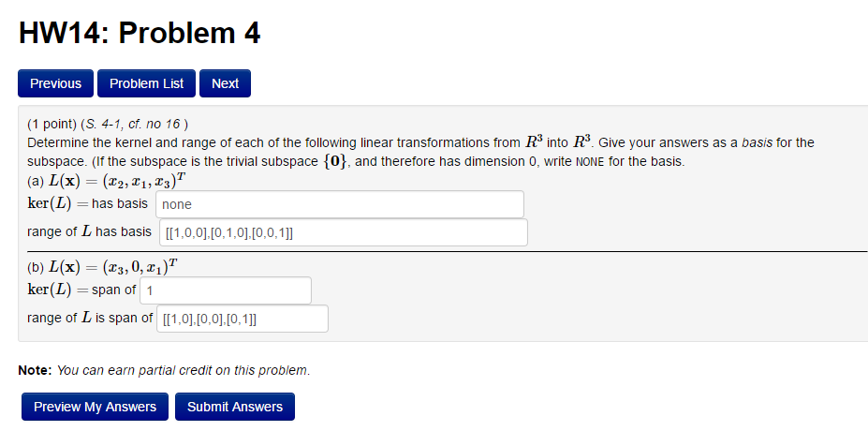Select the part (b) kernel span field
Image resolution: width=868 pixels, height=431 pixels.
225,290
